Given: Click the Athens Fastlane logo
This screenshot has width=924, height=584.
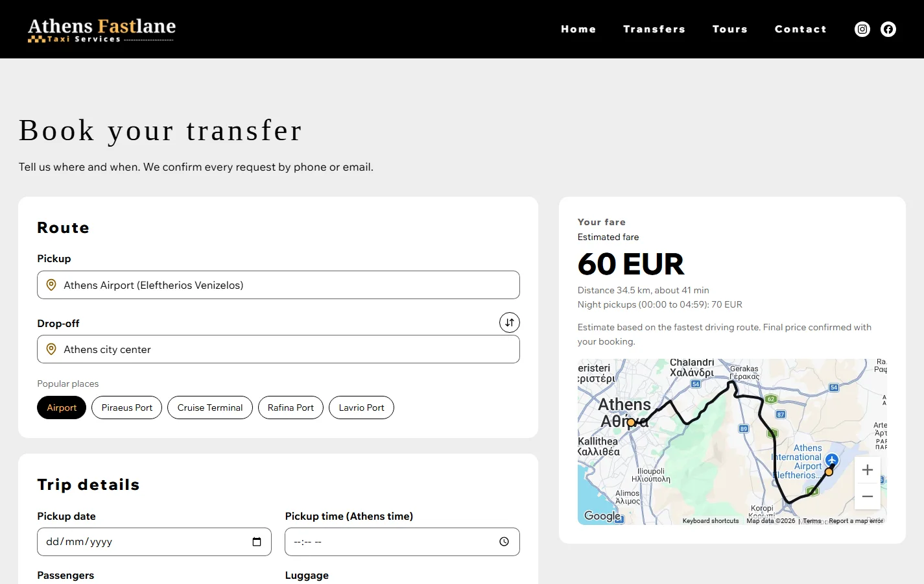Looking at the screenshot, I should tap(102, 30).
